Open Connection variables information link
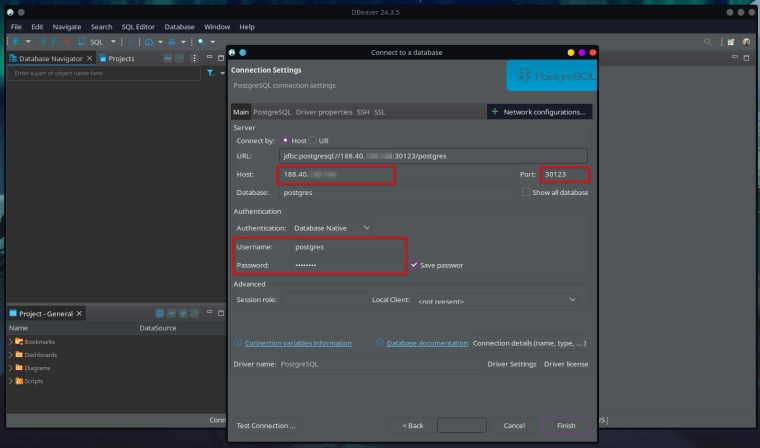 tap(298, 343)
